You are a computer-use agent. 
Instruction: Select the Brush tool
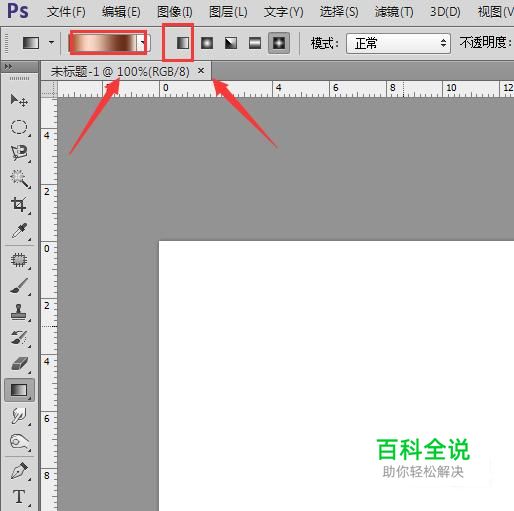tap(19, 286)
